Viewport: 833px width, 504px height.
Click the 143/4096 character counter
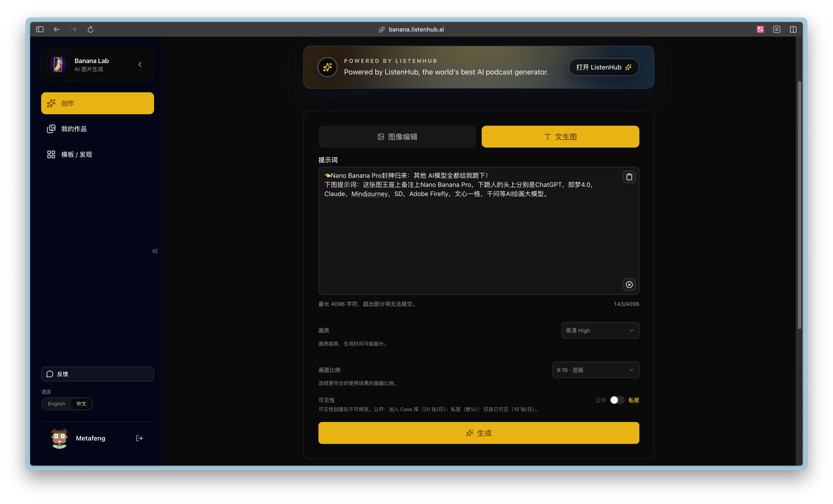(626, 304)
